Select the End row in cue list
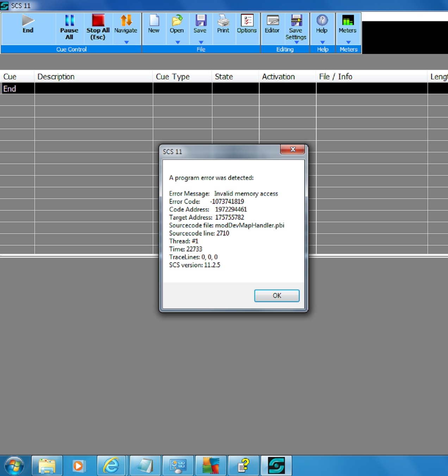 coord(10,89)
